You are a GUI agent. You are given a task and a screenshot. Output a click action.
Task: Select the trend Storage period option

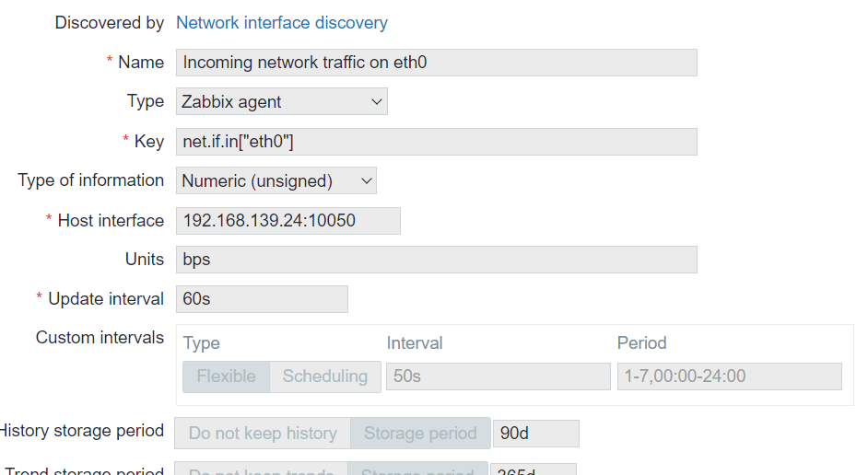(417, 469)
